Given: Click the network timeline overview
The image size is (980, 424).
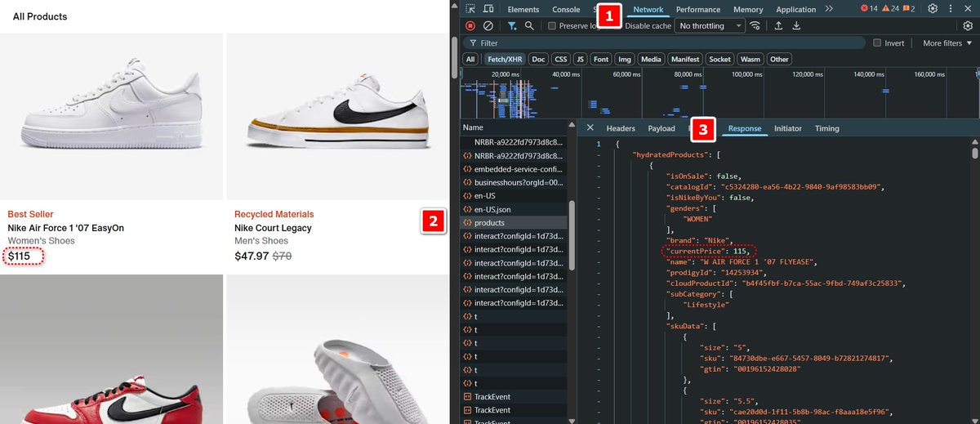Looking at the screenshot, I should pyautogui.click(x=719, y=94).
